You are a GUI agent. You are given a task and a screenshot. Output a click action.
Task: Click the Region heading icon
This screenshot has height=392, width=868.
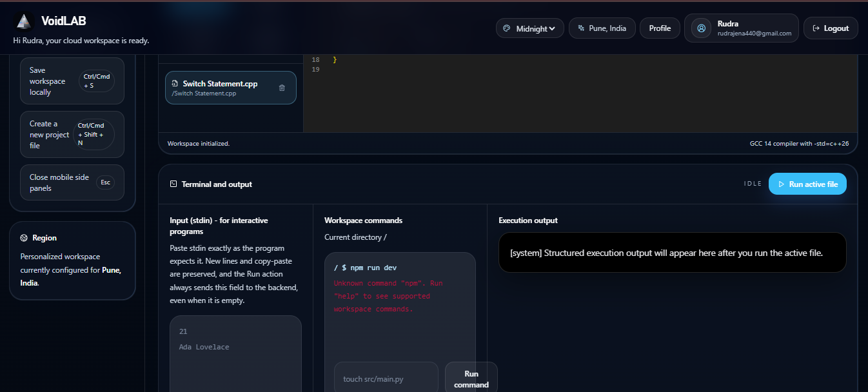coord(24,238)
